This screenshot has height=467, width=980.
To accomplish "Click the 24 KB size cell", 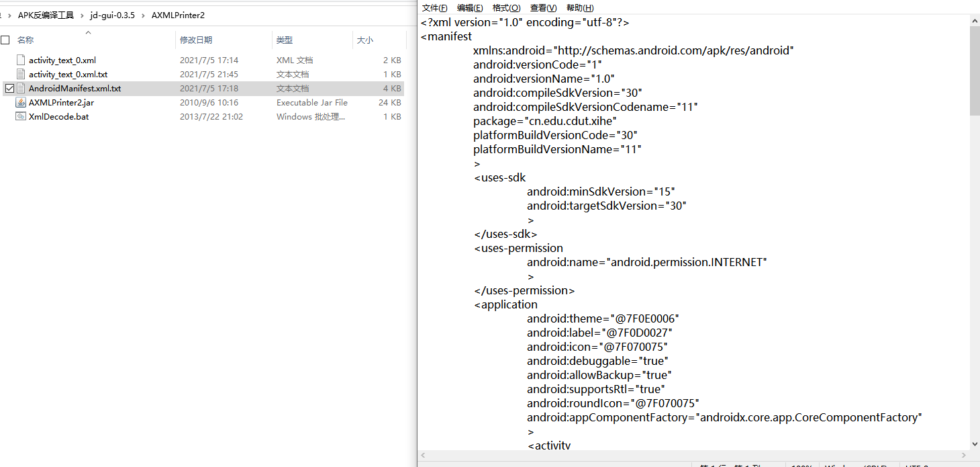I will click(x=390, y=103).
